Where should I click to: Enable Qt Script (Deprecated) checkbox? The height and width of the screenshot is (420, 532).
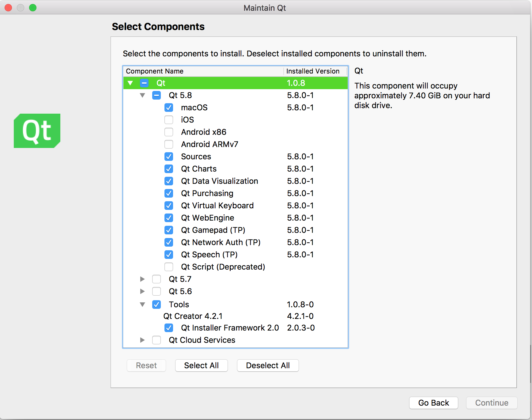coord(169,267)
